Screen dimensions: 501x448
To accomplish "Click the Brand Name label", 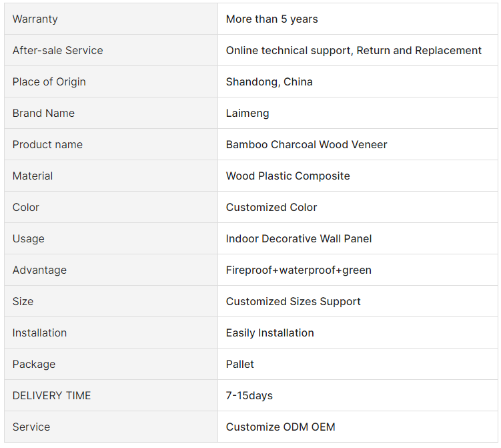I will click(43, 114).
